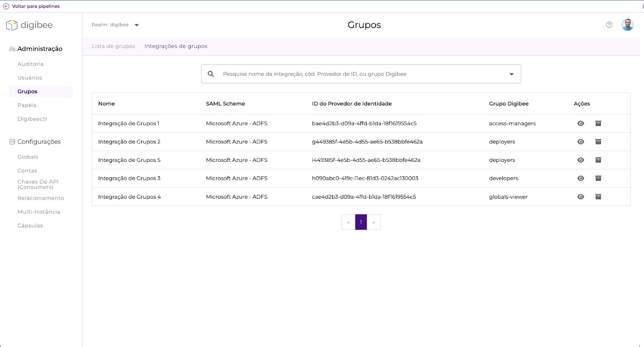Viewport: 644px width, 347px height.
Task: Click the Digibee logo
Action: [29, 25]
